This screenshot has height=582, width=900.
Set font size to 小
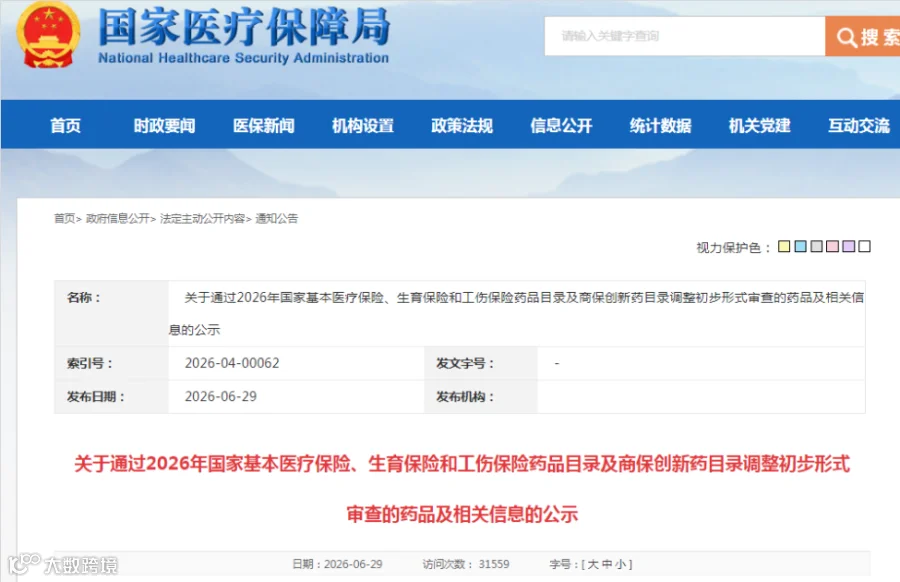pyautogui.click(x=620, y=564)
